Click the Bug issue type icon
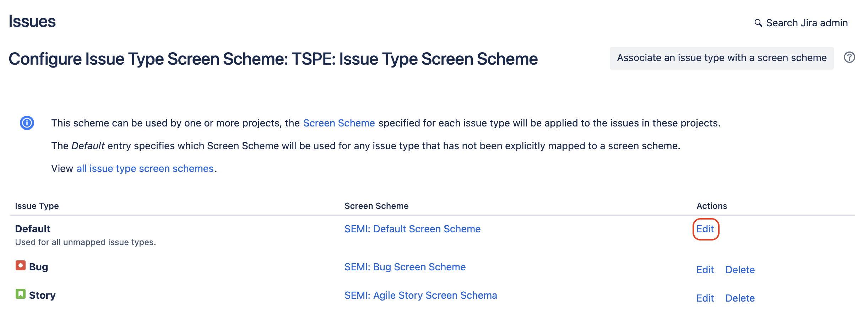The image size is (868, 319). (x=21, y=266)
